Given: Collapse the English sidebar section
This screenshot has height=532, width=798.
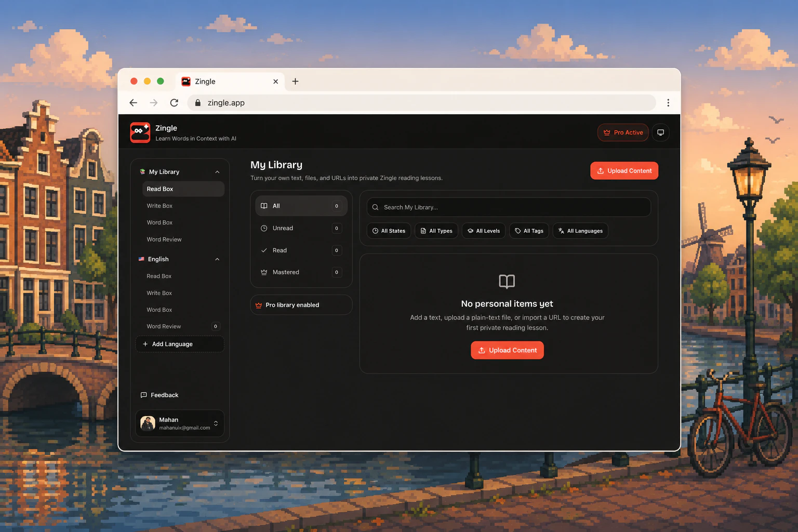Looking at the screenshot, I should click(x=217, y=259).
